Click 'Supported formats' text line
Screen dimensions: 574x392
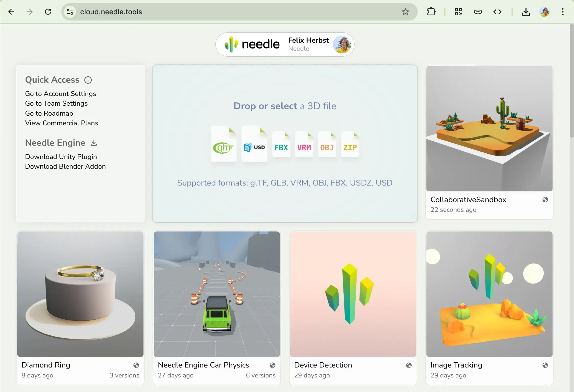(285, 183)
